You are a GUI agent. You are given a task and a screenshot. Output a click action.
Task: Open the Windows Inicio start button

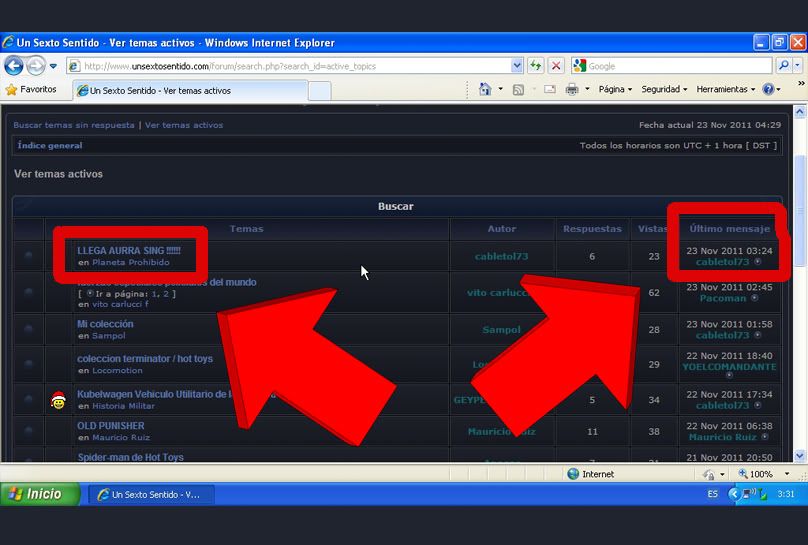[x=40, y=494]
